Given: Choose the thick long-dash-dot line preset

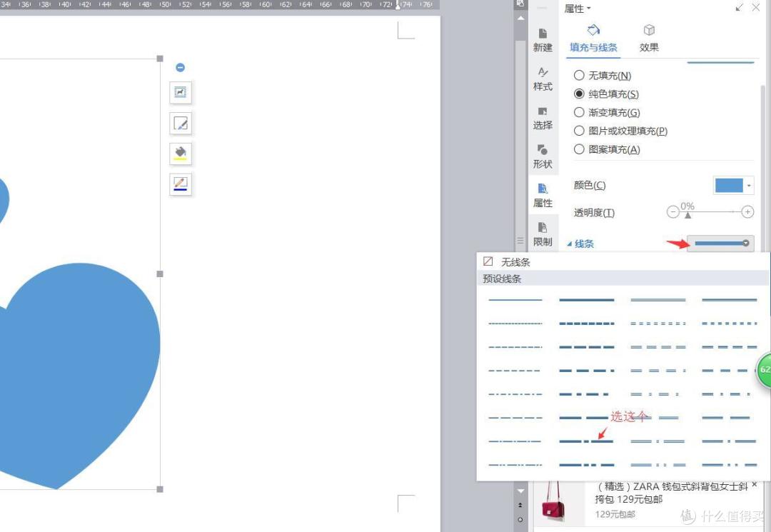Looking at the screenshot, I should coord(587,441).
